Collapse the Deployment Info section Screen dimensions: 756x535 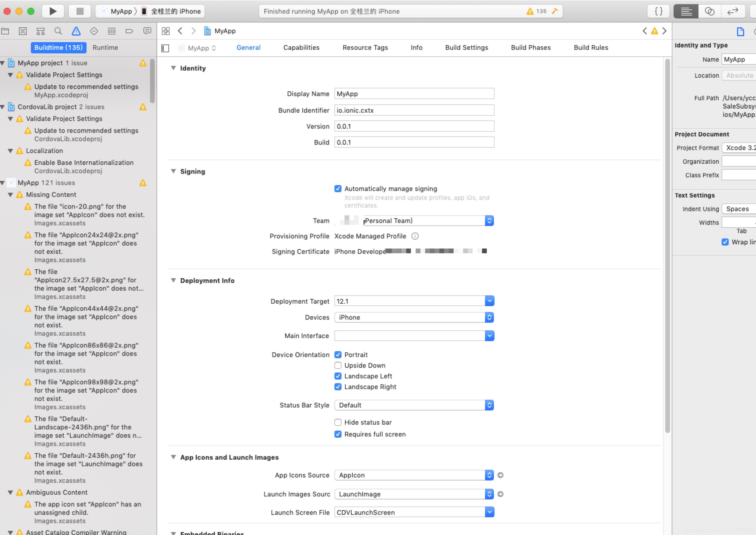[x=173, y=280]
